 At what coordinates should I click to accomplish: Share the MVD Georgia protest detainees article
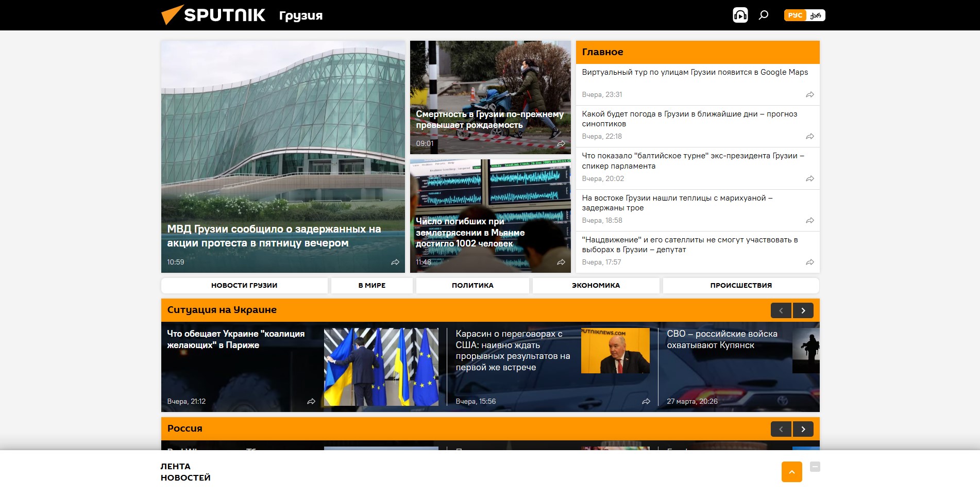[x=395, y=262]
